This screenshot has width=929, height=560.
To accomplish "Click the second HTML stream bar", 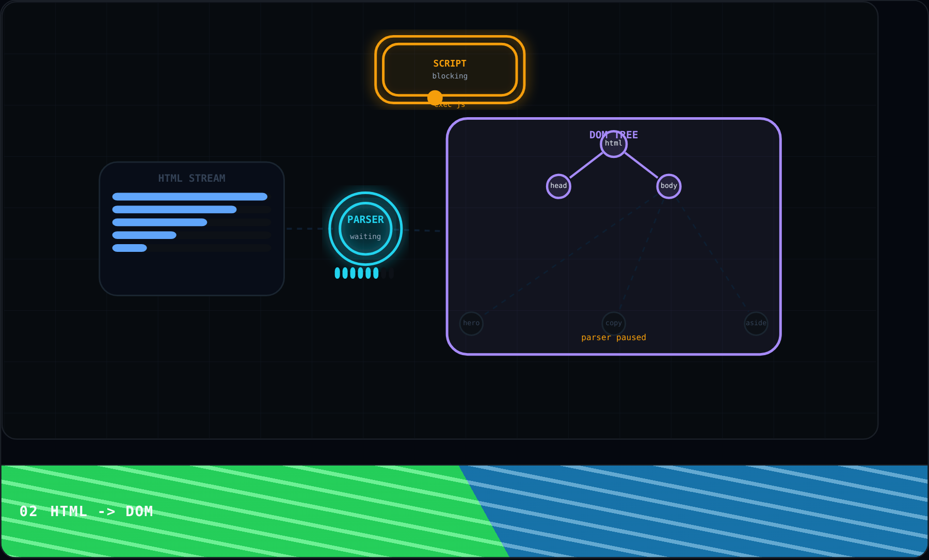I will (x=174, y=210).
